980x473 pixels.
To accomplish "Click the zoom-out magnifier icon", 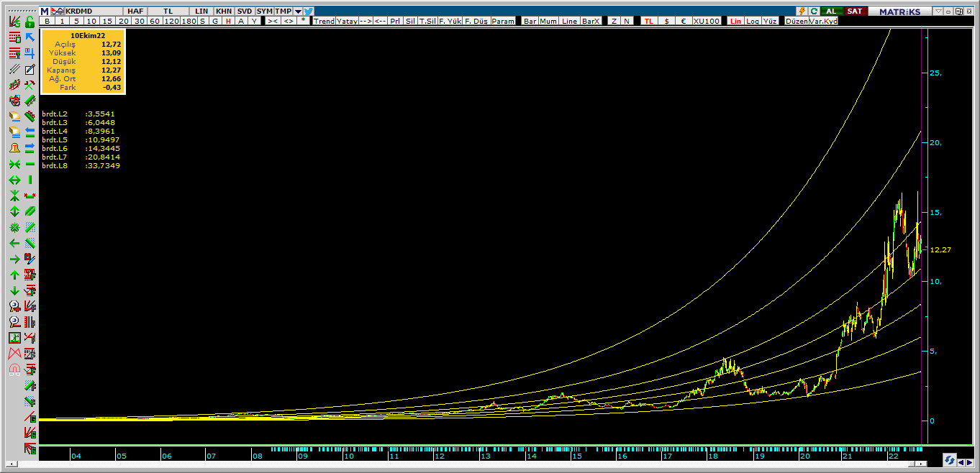I will pyautogui.click(x=14, y=321).
